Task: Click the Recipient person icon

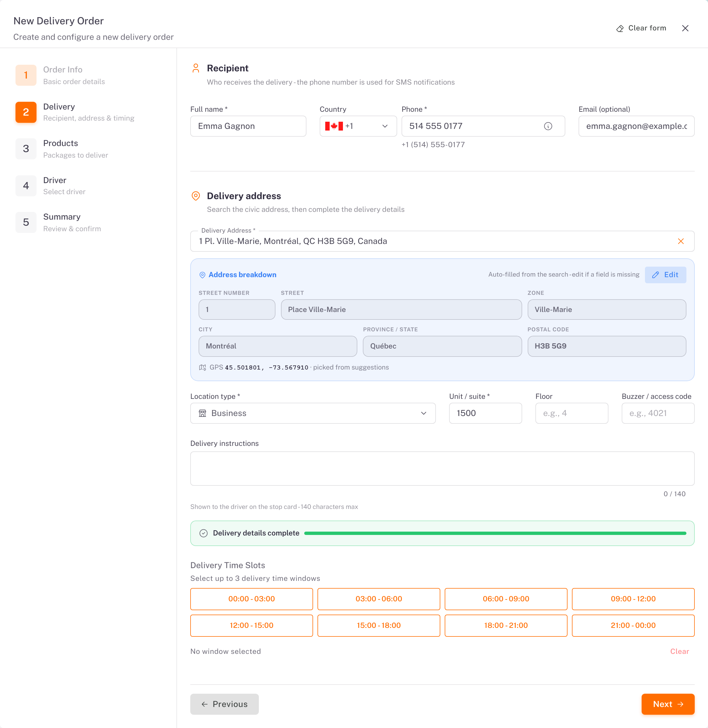Action: pyautogui.click(x=196, y=68)
